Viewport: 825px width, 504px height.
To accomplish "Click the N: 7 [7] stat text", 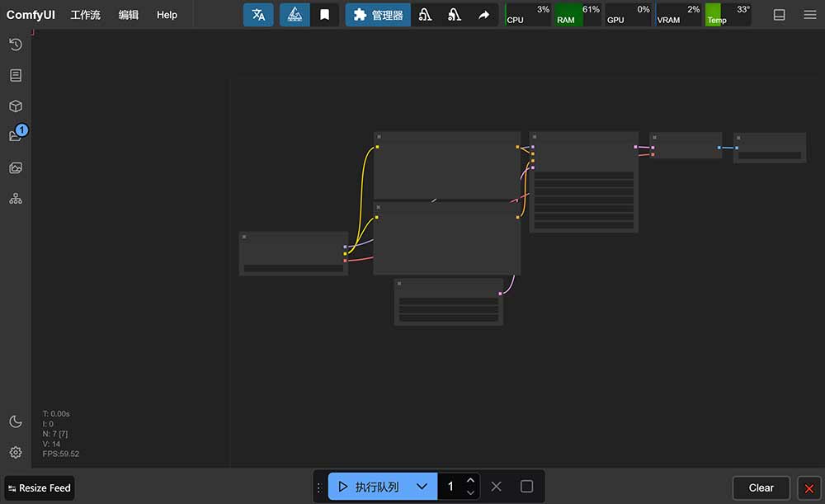I will 54,434.
